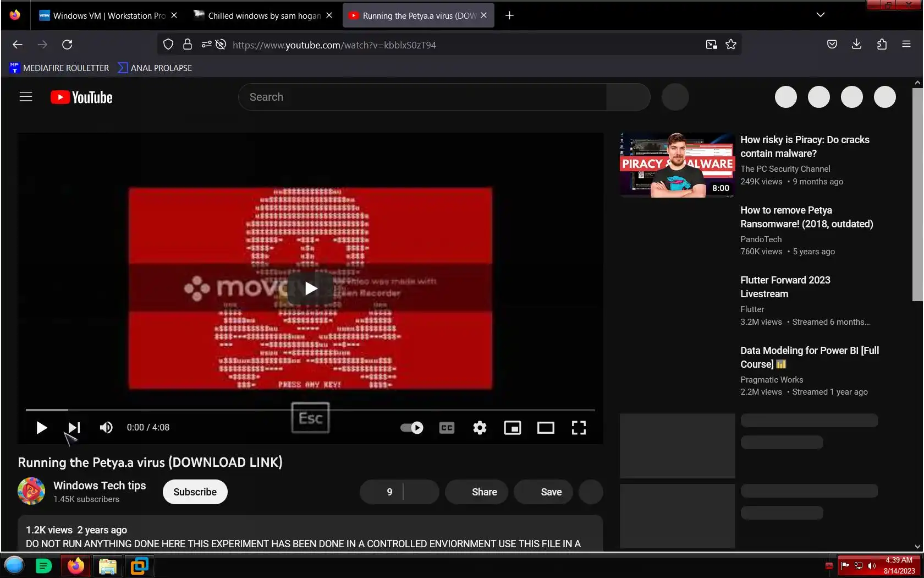Image resolution: width=924 pixels, height=578 pixels.
Task: Open Firefox tracking protection shield
Action: tap(168, 45)
